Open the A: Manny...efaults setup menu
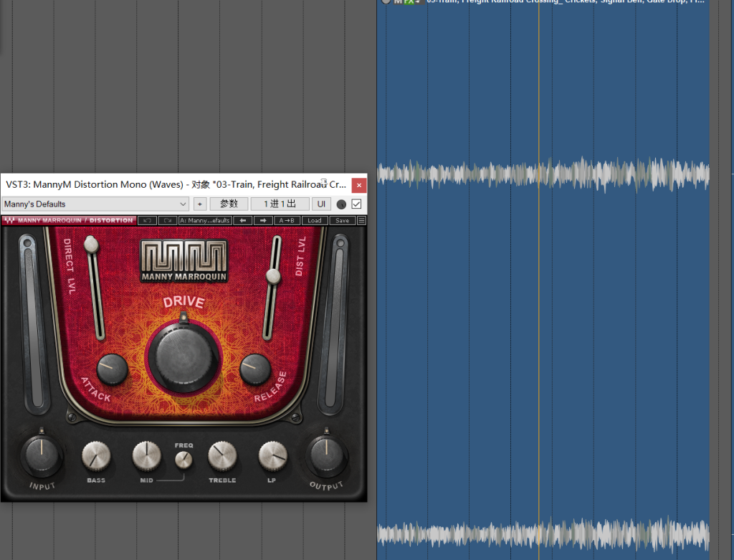The width and height of the screenshot is (734, 560). [x=205, y=221]
